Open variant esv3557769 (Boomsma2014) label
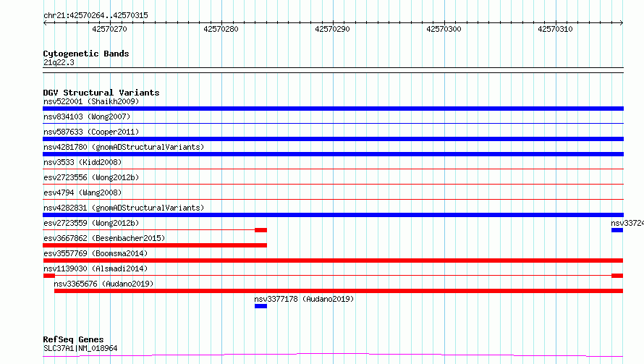This screenshot has width=644, height=364. point(96,253)
